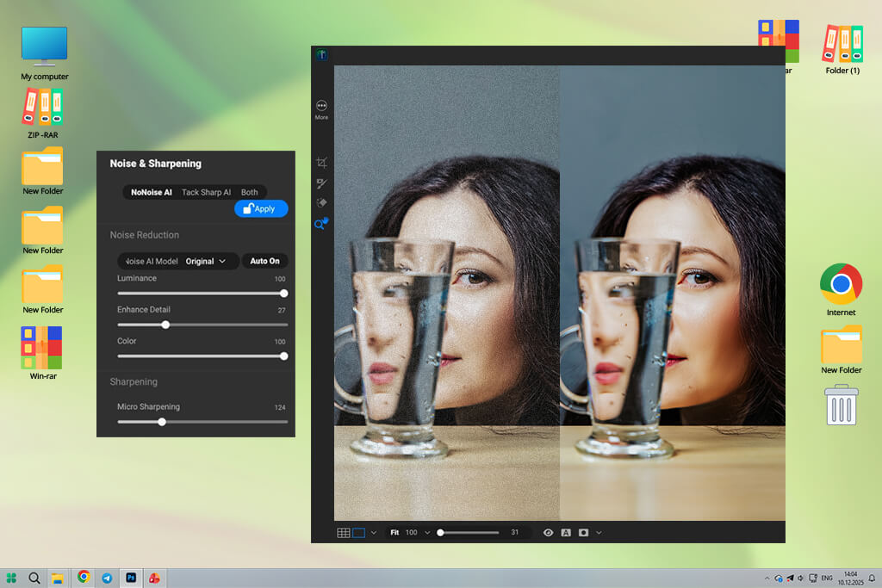
Task: Click the Noise & Sharpening panel title
Action: [x=155, y=164]
